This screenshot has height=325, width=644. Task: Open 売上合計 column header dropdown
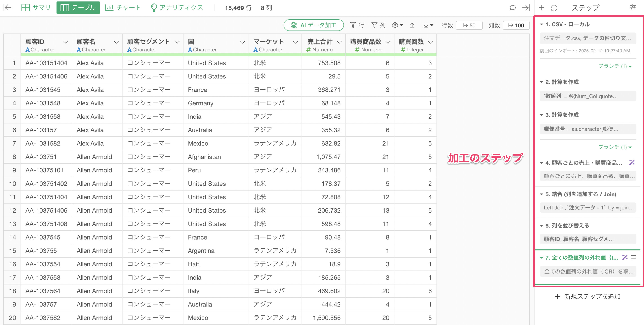point(339,42)
